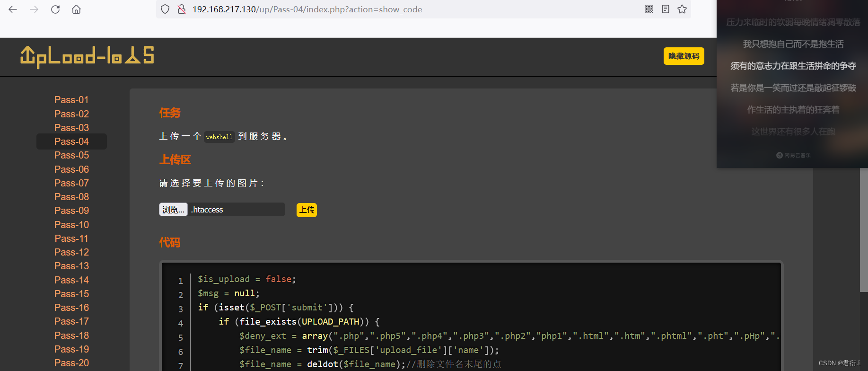
Task: Open the Pass-15 level
Action: pyautogui.click(x=71, y=294)
